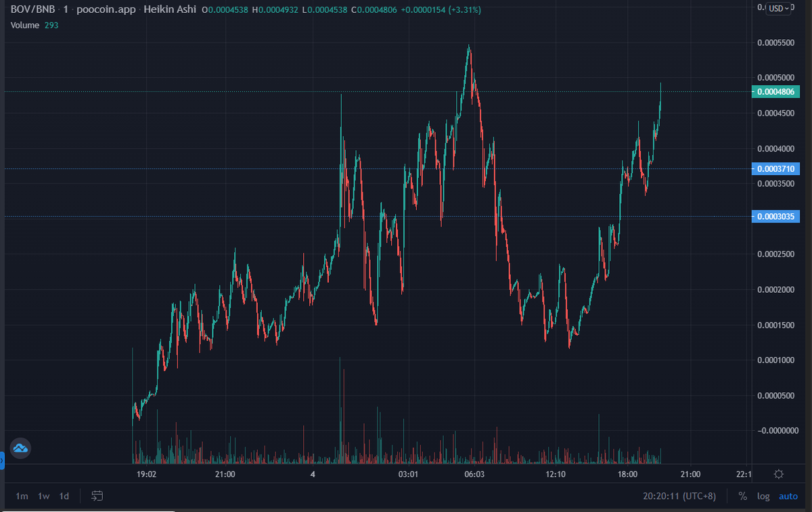This screenshot has width=812, height=512.
Task: Click the Volume indicator label
Action: pos(24,25)
